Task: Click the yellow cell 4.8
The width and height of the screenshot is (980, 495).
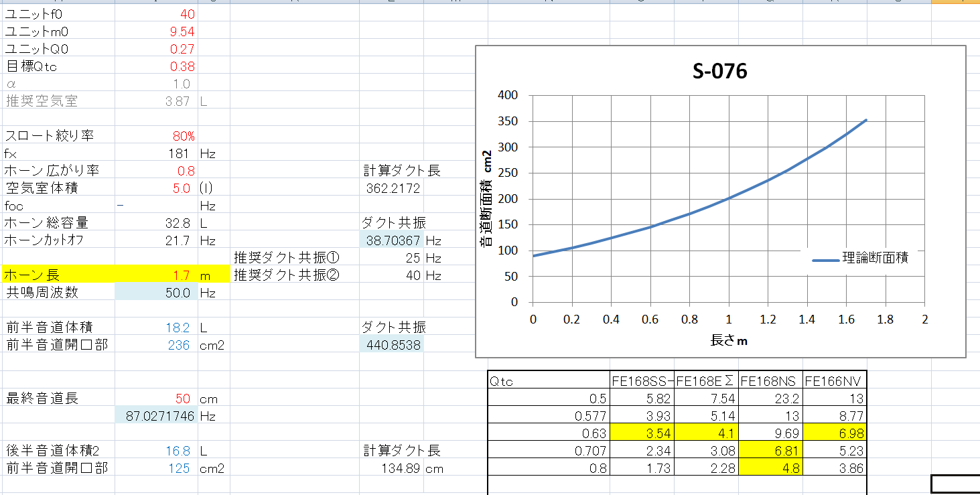Action: coord(770,468)
